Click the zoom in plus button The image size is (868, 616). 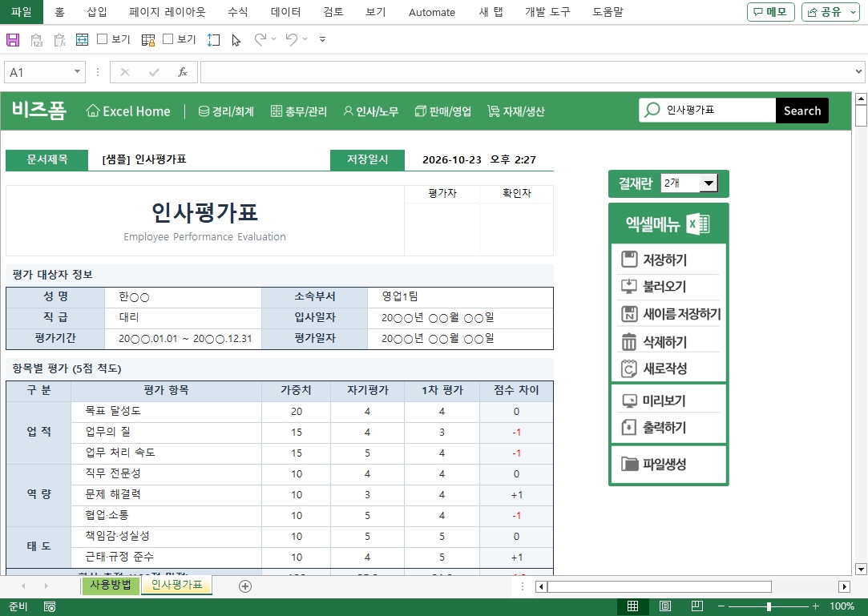click(x=815, y=606)
